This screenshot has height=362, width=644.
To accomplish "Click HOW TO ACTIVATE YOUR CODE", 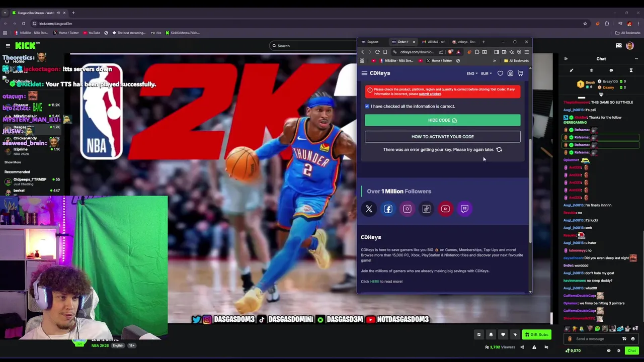I will [443, 137].
